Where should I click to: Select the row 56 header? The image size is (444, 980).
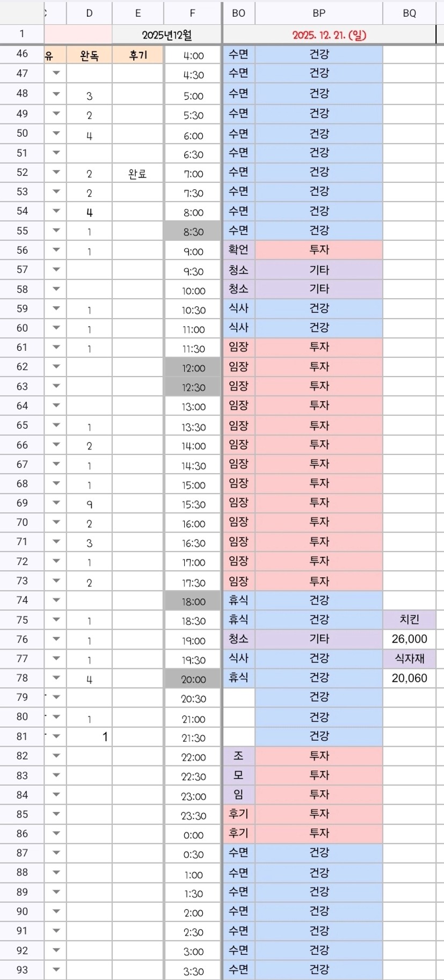tap(22, 250)
